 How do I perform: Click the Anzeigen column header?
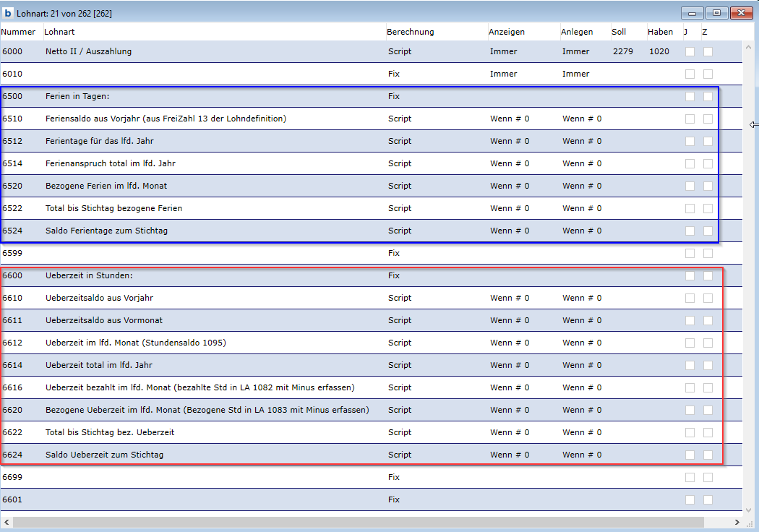[507, 32]
